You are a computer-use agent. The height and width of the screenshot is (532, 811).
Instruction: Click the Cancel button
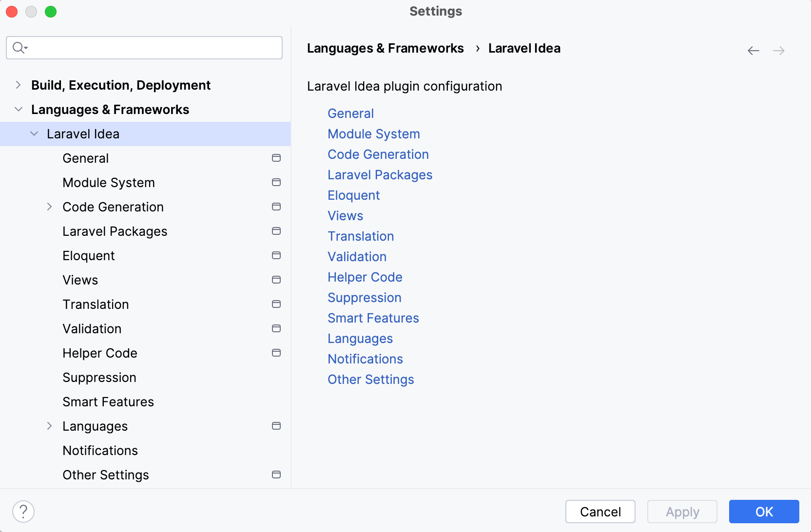(x=600, y=512)
